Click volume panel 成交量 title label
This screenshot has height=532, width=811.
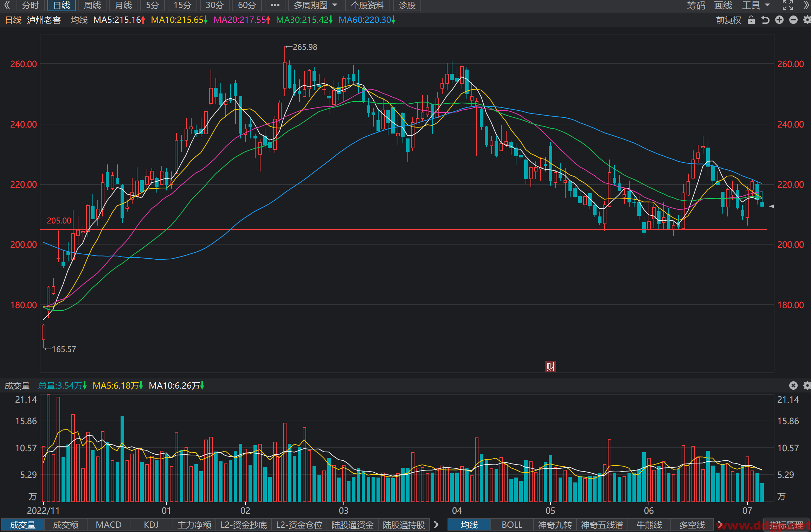(17, 386)
